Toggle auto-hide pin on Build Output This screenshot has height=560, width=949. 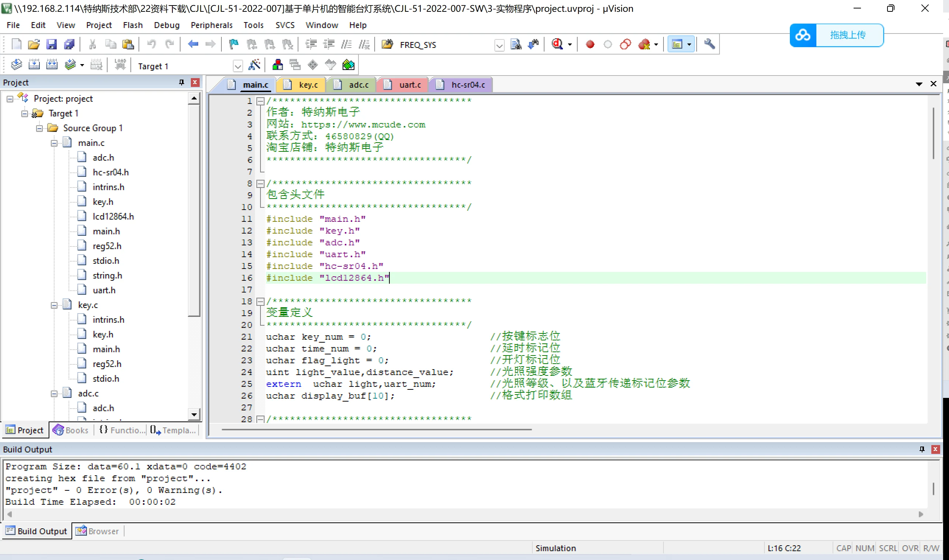[922, 449]
